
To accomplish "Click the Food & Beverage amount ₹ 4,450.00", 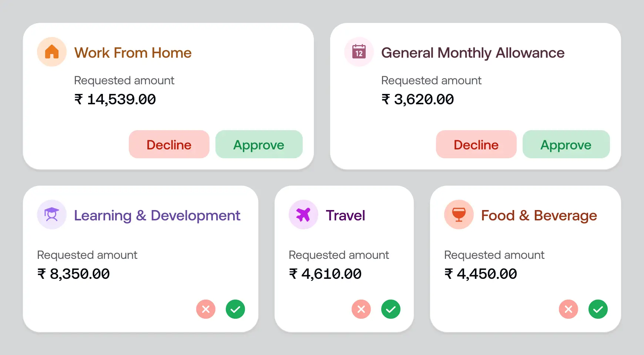I will pos(480,274).
